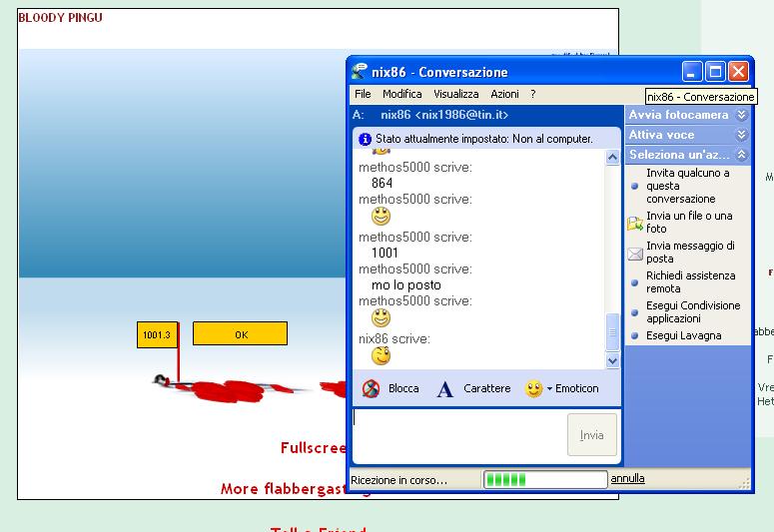Open the Emoticon dropdown arrow
774x532 pixels.
(x=549, y=389)
